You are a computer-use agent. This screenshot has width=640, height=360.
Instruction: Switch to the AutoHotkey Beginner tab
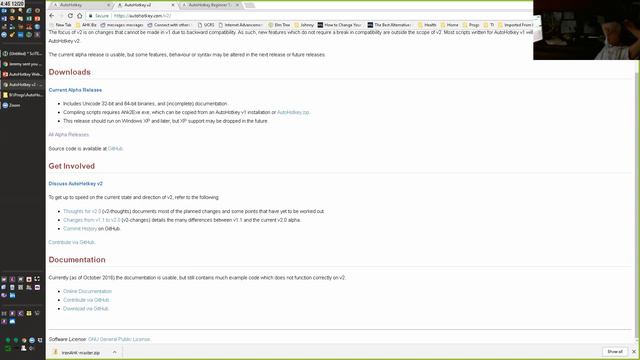point(208,5)
